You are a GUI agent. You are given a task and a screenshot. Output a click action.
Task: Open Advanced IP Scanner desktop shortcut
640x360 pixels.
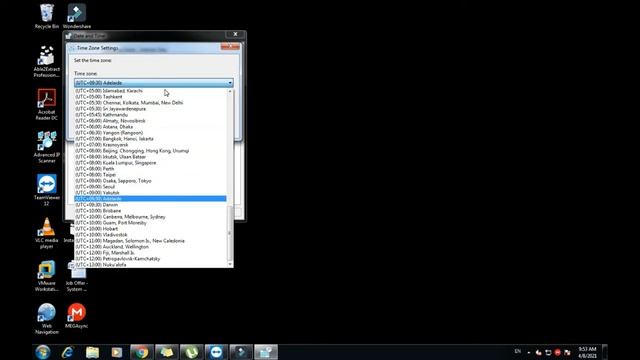coord(47,147)
